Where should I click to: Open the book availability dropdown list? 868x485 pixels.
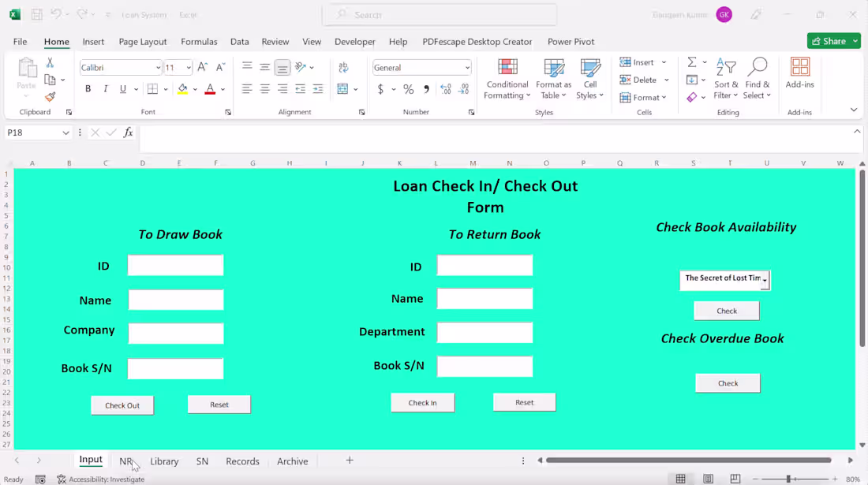tap(765, 280)
